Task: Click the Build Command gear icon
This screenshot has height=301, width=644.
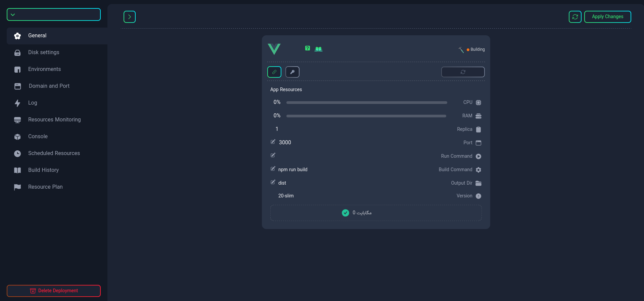Action: click(478, 170)
